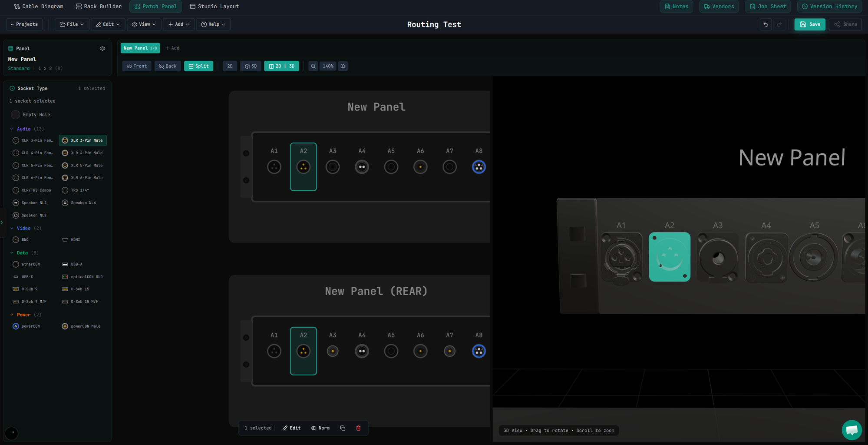Open the Version History
The width and height of the screenshot is (868, 445).
(x=829, y=7)
